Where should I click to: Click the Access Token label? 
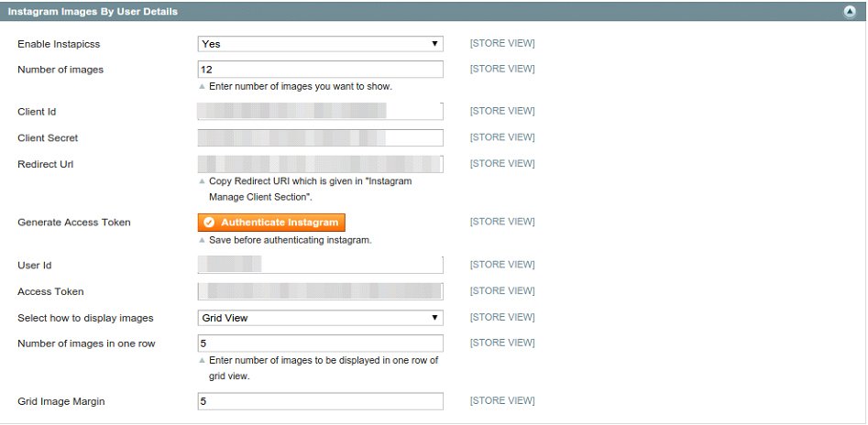pyautogui.click(x=50, y=291)
